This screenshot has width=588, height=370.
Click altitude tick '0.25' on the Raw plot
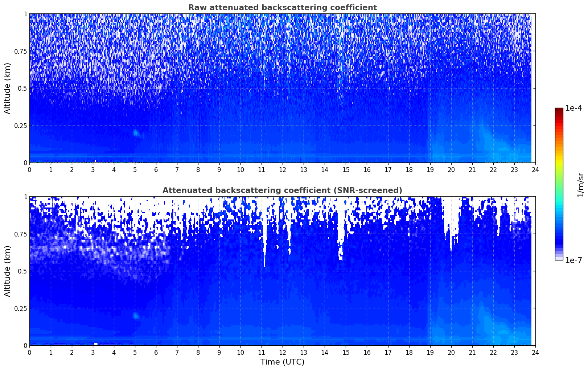tap(21, 126)
